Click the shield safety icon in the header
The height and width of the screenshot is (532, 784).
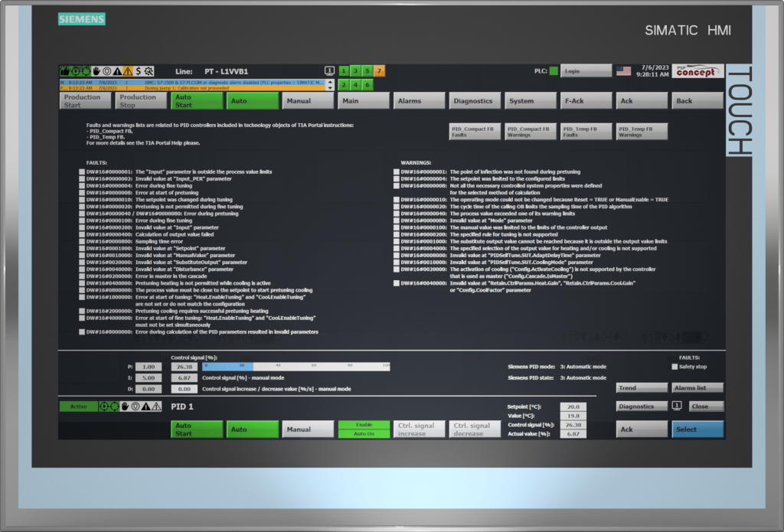(106, 71)
